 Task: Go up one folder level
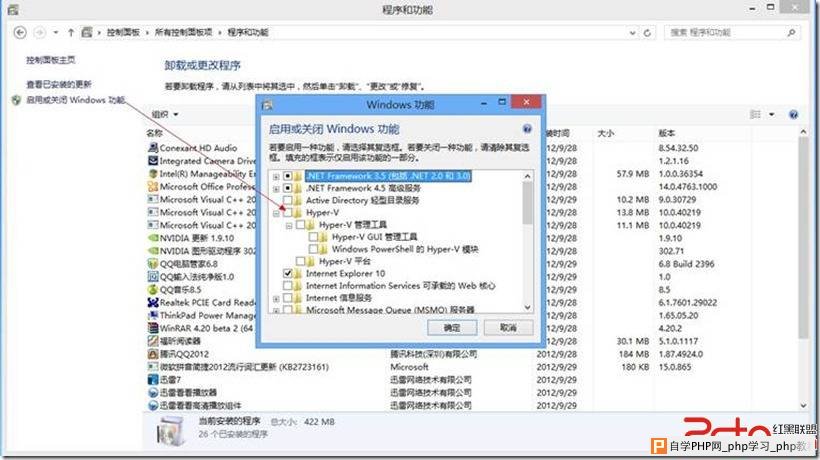[x=71, y=32]
